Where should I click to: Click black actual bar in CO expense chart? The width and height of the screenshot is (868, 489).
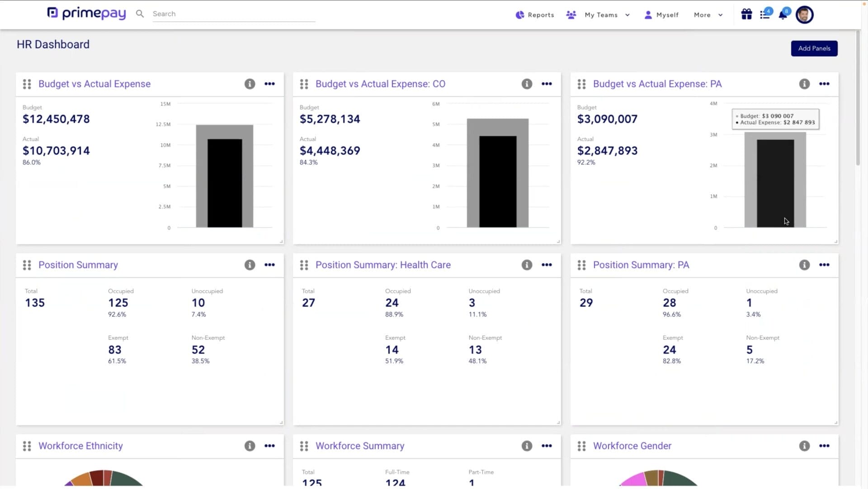pos(498,181)
